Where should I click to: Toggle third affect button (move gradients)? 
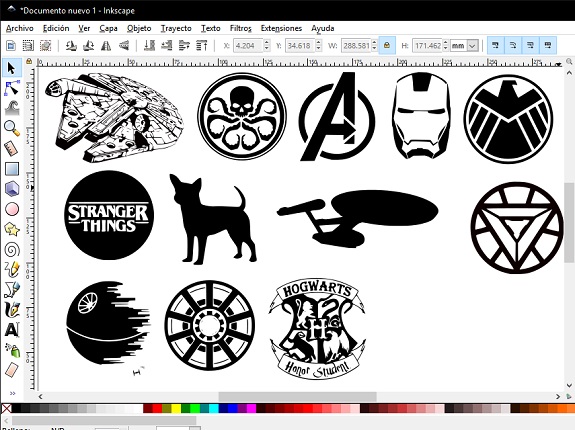point(530,45)
